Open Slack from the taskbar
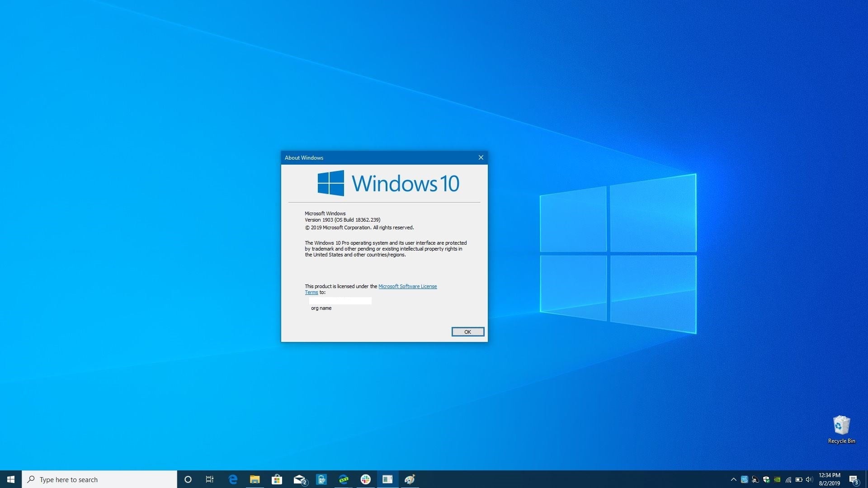The image size is (868, 488). coord(366,479)
